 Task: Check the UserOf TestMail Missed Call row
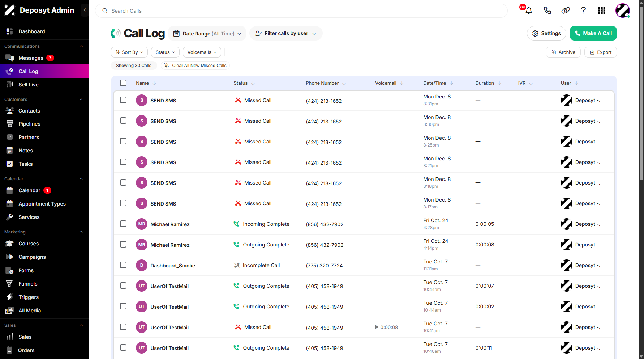[x=123, y=327]
